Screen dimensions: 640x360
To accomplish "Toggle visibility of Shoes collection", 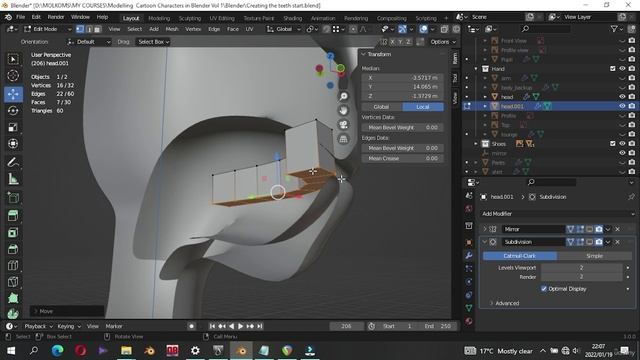I will (622, 144).
